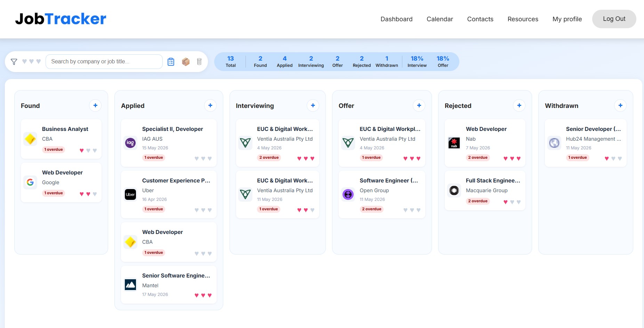The image size is (644, 328).
Task: Add a job to the Rejected column
Action: pyautogui.click(x=519, y=106)
